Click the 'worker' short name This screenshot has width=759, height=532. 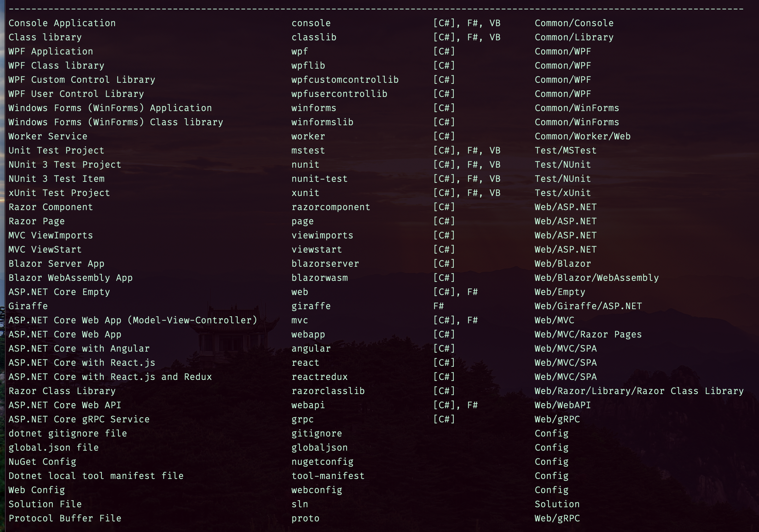pyautogui.click(x=308, y=137)
